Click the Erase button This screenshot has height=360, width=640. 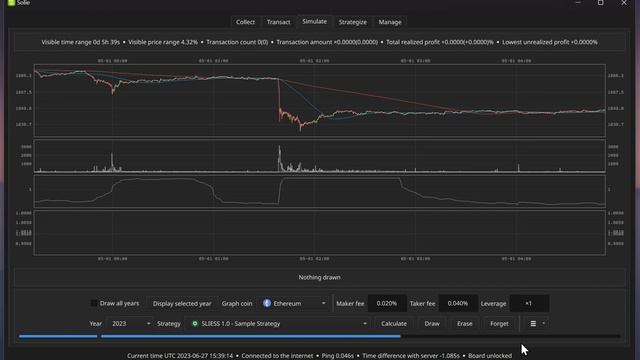464,324
